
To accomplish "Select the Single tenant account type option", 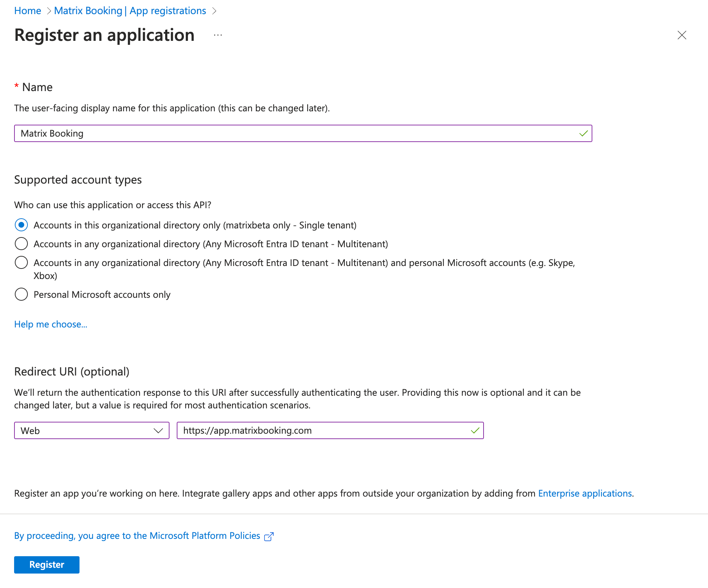I will pyautogui.click(x=21, y=225).
